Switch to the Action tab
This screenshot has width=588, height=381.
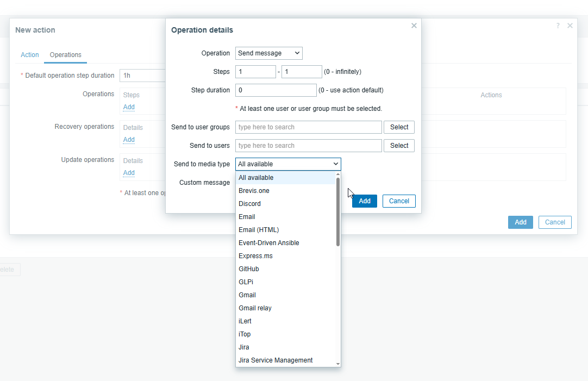(x=30, y=55)
